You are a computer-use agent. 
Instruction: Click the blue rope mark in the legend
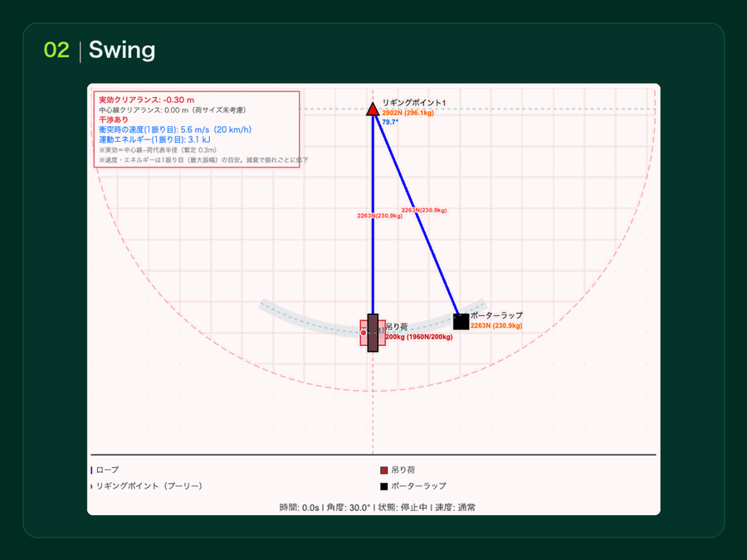coord(91,470)
